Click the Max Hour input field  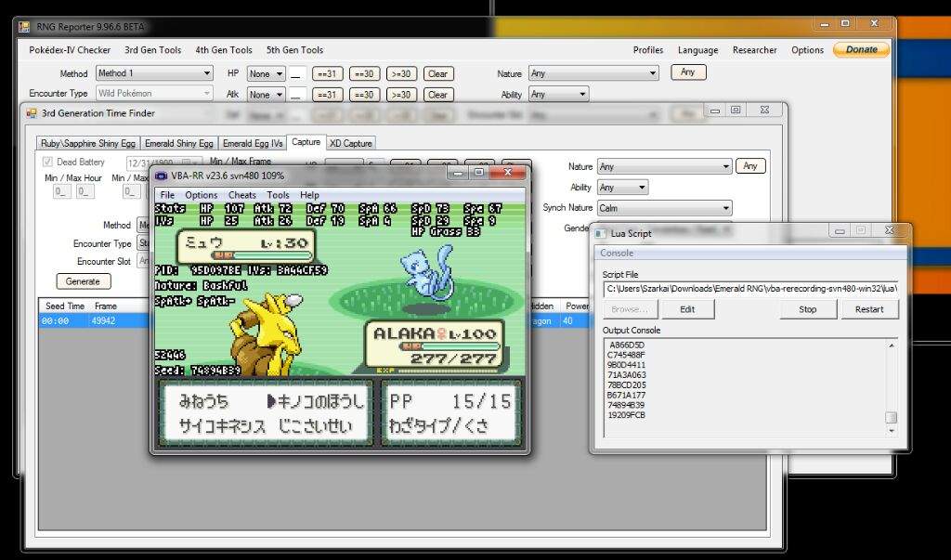[85, 191]
